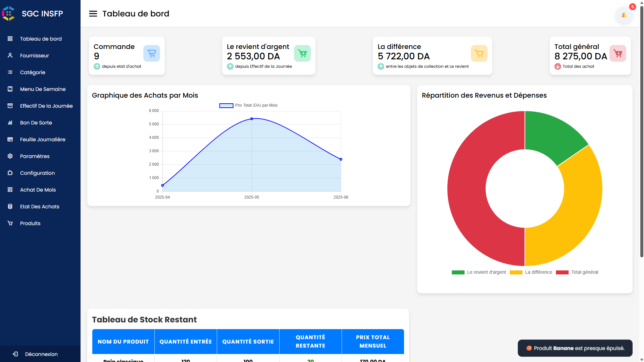This screenshot has width=644, height=362.
Task: Click La différence yellow legend swatch
Action: (x=516, y=272)
